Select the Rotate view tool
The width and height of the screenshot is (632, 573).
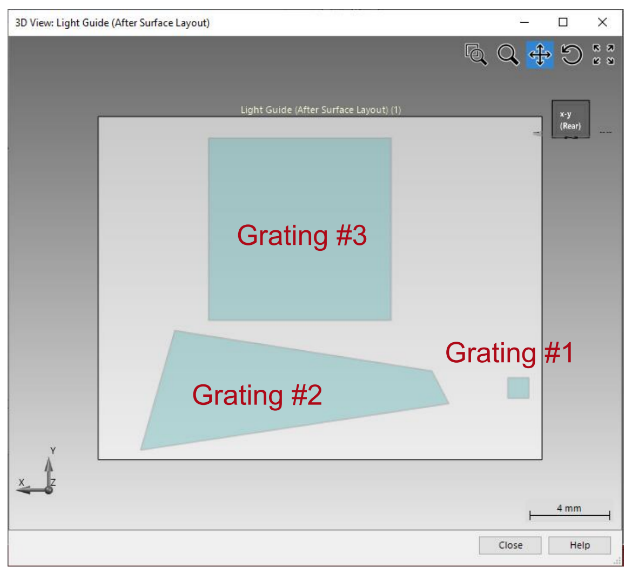point(572,54)
